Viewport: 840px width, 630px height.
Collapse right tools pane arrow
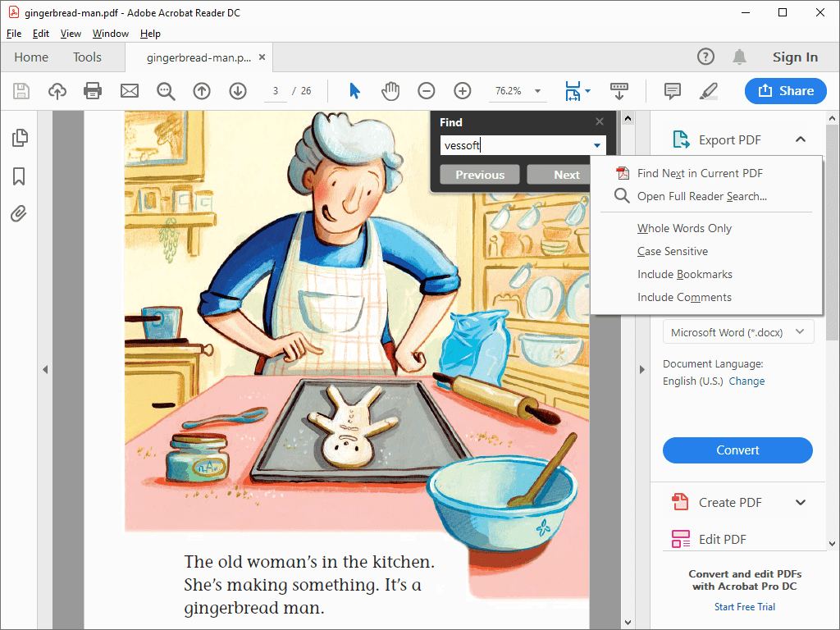pyautogui.click(x=641, y=370)
